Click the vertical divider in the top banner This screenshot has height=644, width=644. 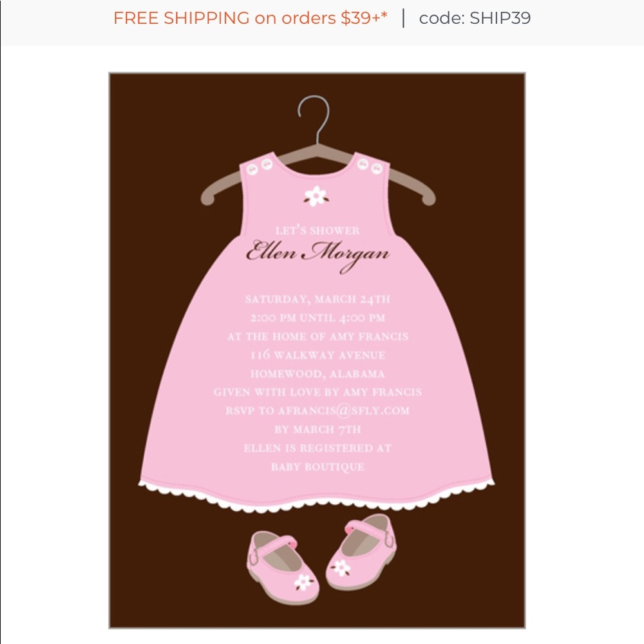pyautogui.click(x=403, y=18)
